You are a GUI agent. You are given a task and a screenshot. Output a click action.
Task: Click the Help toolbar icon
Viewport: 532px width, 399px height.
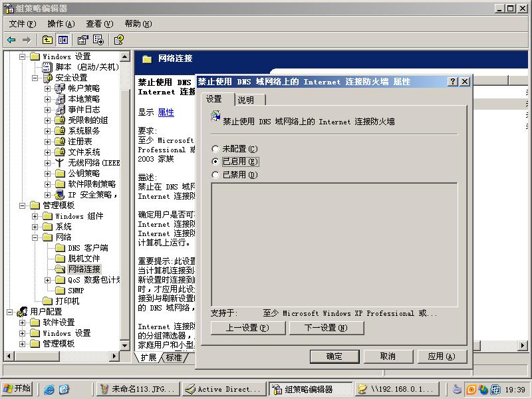[x=120, y=40]
